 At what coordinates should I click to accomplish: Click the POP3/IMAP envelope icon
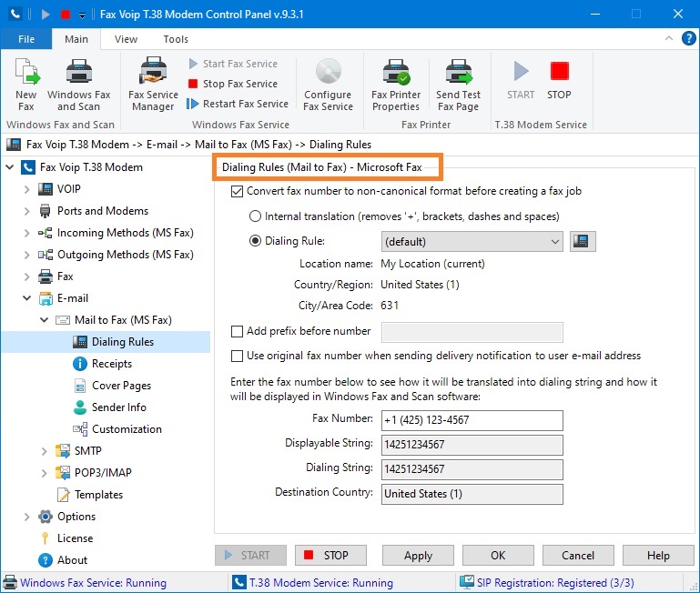[63, 473]
